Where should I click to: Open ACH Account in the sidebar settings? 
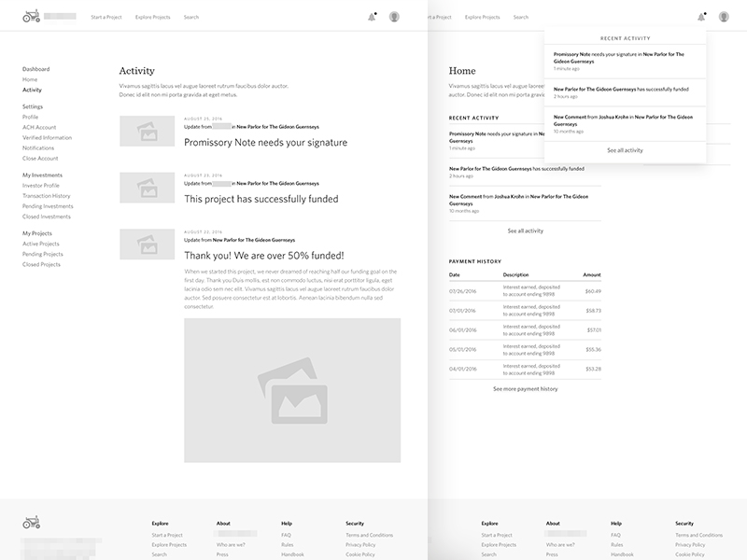pyautogui.click(x=39, y=127)
